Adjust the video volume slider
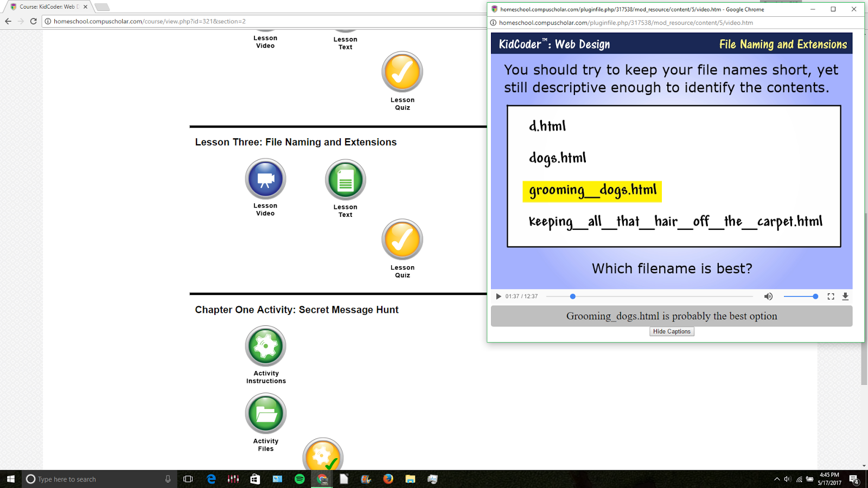This screenshot has height=488, width=868. pos(801,297)
